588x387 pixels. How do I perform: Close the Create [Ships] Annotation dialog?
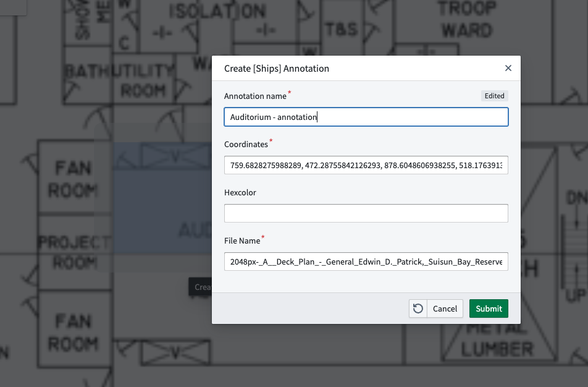coord(508,68)
